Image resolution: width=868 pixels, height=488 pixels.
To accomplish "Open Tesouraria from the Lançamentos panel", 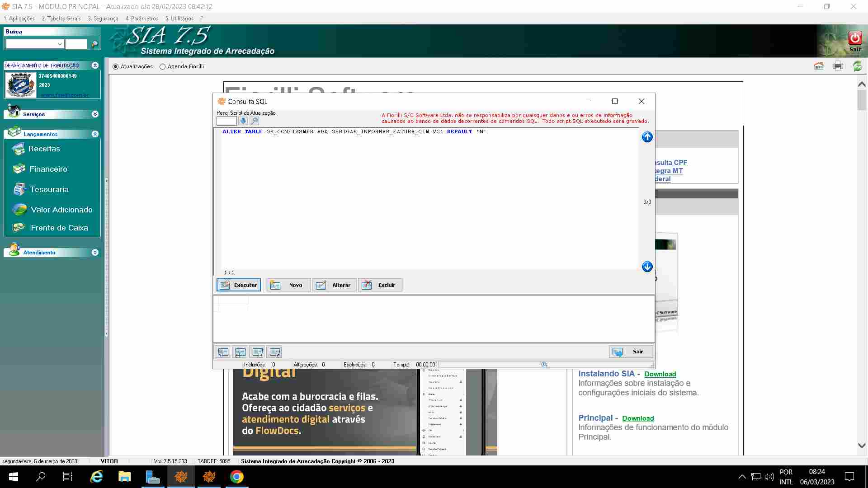I will coord(49,189).
